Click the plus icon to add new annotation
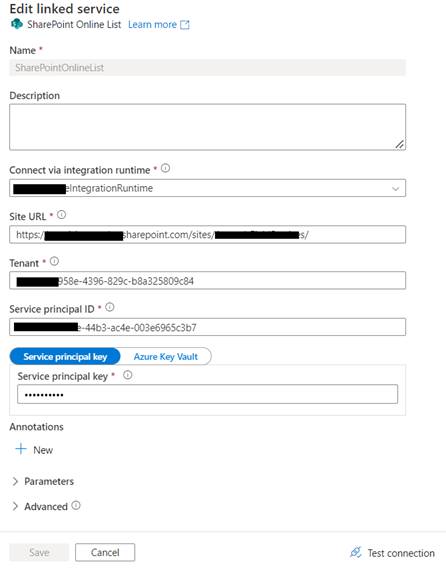The image size is (446, 570). click(21, 449)
